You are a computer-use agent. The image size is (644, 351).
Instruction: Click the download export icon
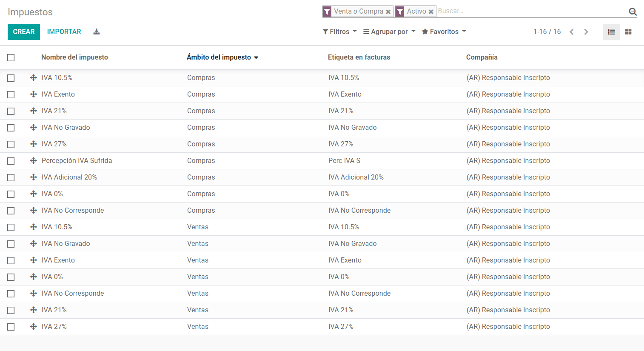[x=97, y=32]
